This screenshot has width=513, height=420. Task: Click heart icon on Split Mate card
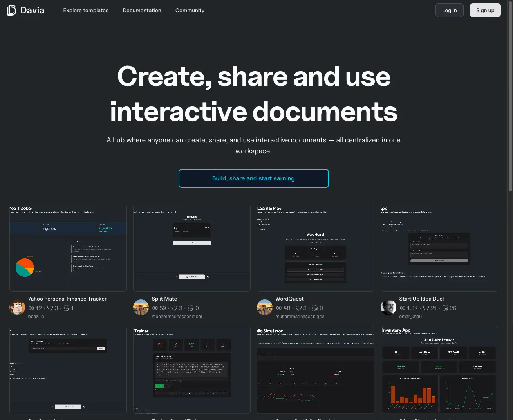click(174, 308)
